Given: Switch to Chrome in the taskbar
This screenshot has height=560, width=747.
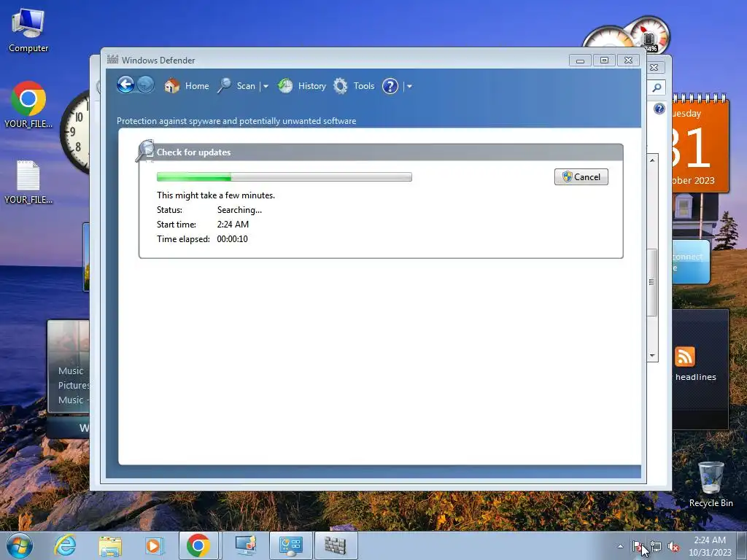Looking at the screenshot, I should click(x=198, y=545).
